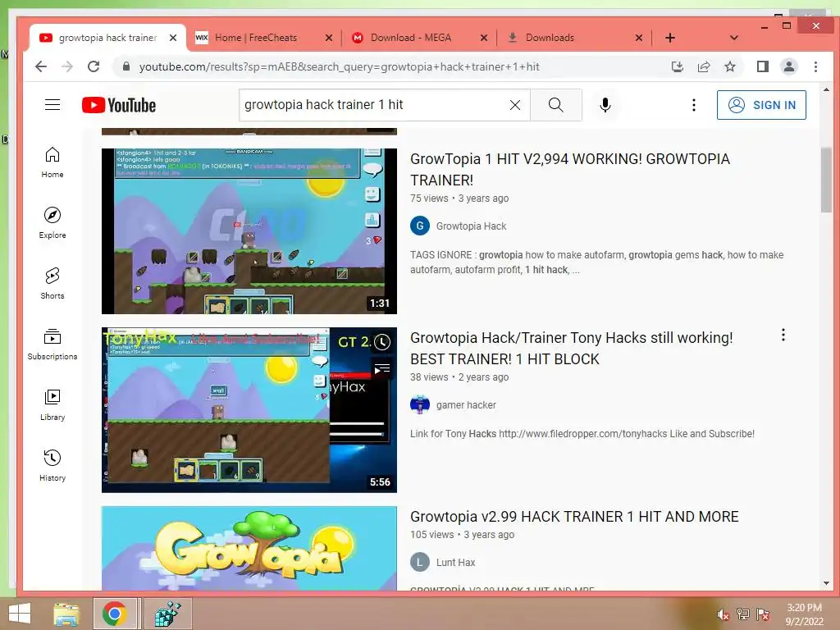Click the install app icon in address bar
The height and width of the screenshot is (630, 840).
[x=678, y=66]
